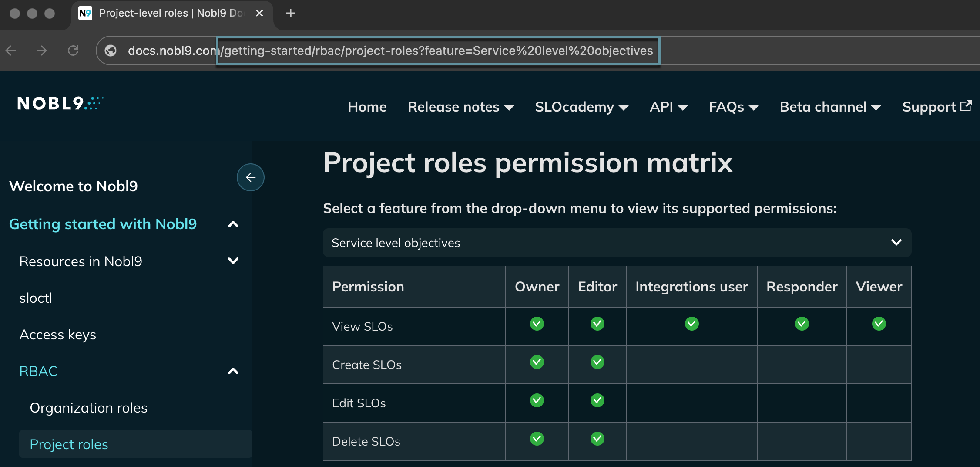The height and width of the screenshot is (467, 980).
Task: Click the browser address bar URL
Action: click(x=390, y=51)
